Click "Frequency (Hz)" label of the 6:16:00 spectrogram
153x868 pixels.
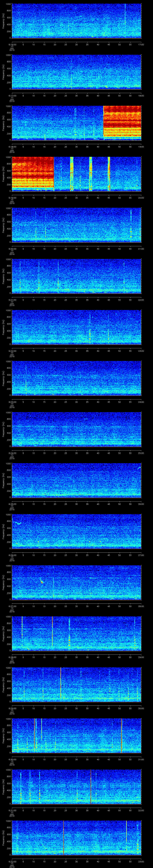[3, 21]
